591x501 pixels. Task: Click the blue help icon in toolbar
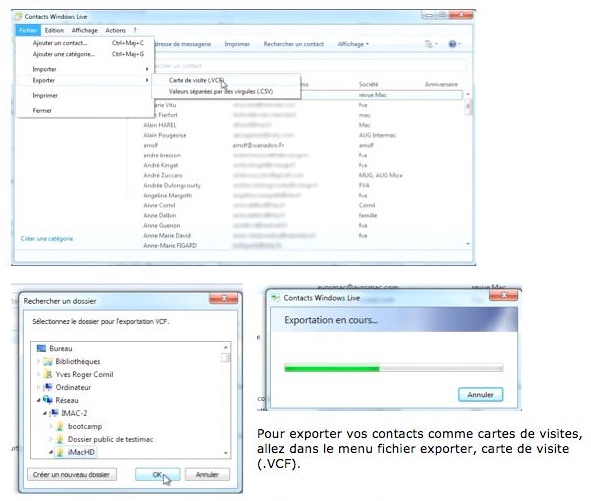coord(452,44)
